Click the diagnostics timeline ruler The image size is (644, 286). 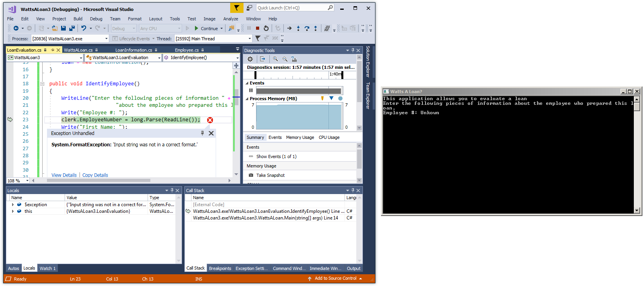click(299, 75)
